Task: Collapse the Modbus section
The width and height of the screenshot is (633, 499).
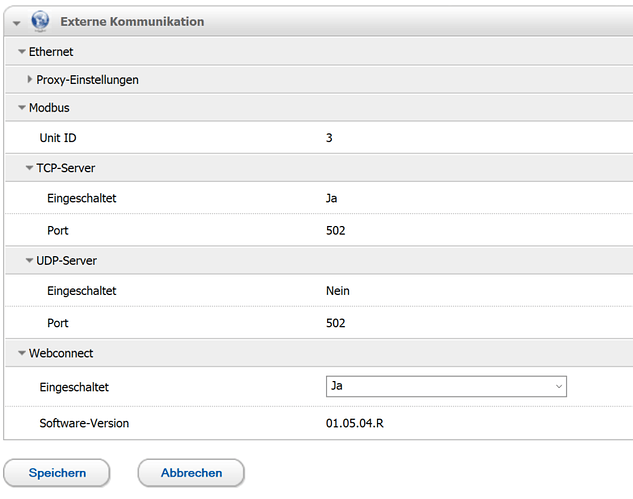Action: (x=22, y=108)
